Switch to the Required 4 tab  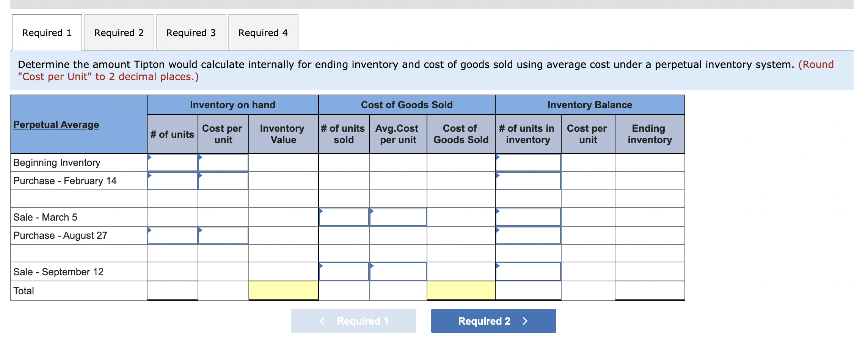pyautogui.click(x=263, y=33)
